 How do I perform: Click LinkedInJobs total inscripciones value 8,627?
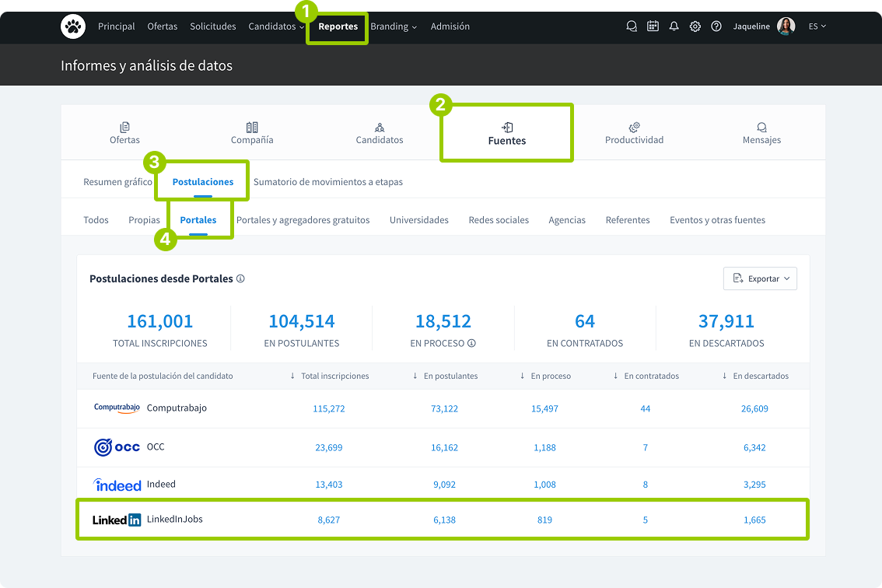(x=328, y=520)
